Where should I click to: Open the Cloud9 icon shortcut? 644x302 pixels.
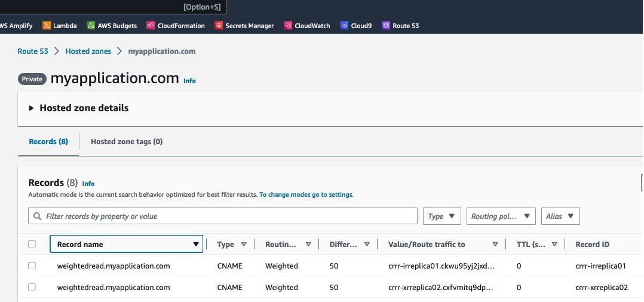344,26
